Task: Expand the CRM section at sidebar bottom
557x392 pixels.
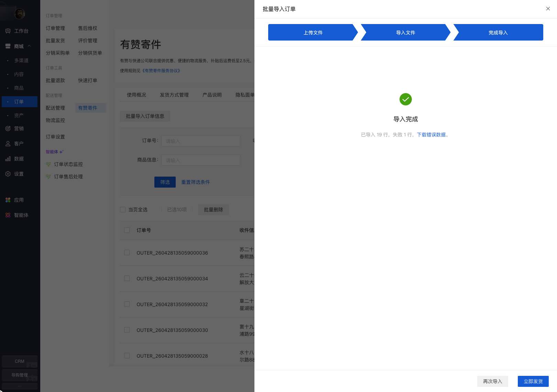Action: coord(20,361)
